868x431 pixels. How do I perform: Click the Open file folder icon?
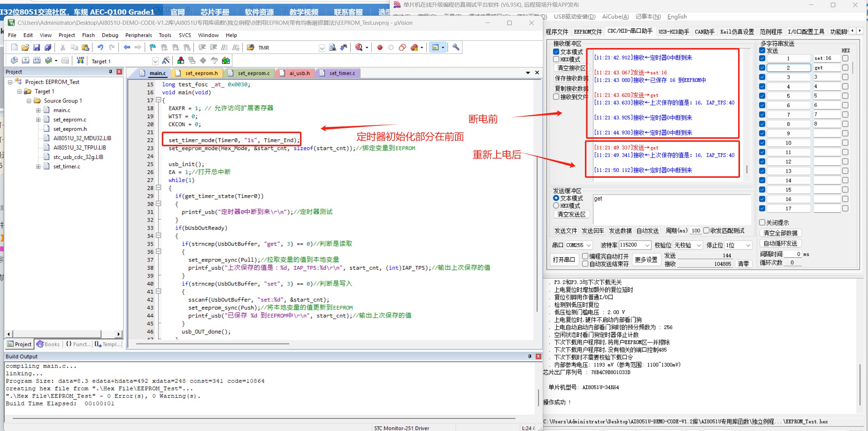pos(26,47)
